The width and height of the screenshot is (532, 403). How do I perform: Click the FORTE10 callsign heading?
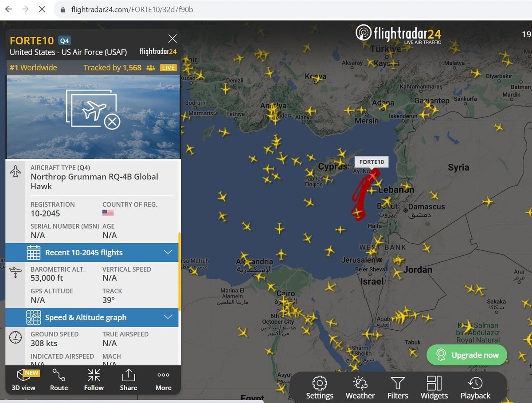32,41
